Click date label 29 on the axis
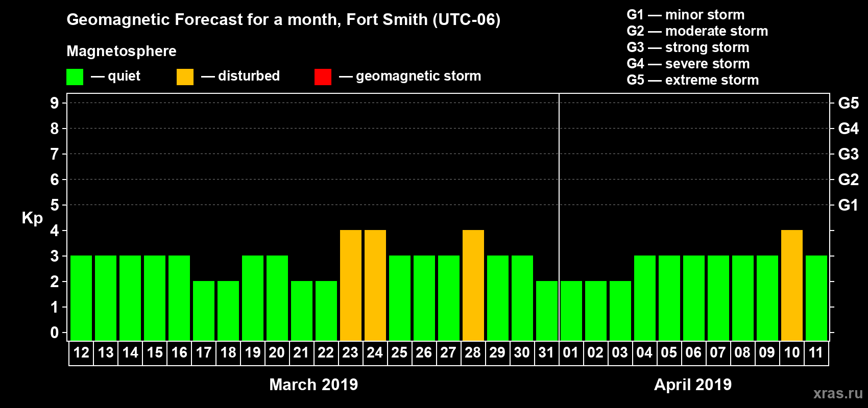This screenshot has height=408, width=868. coord(497,353)
